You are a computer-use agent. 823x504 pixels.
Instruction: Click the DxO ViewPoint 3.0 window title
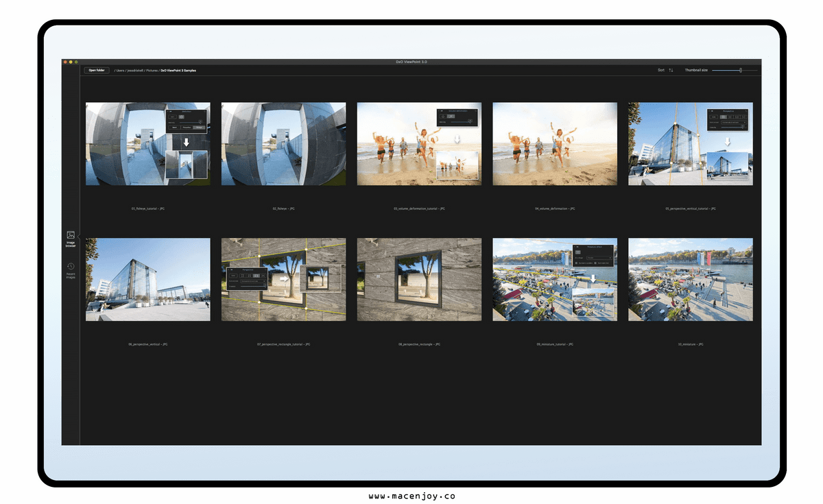coord(411,62)
